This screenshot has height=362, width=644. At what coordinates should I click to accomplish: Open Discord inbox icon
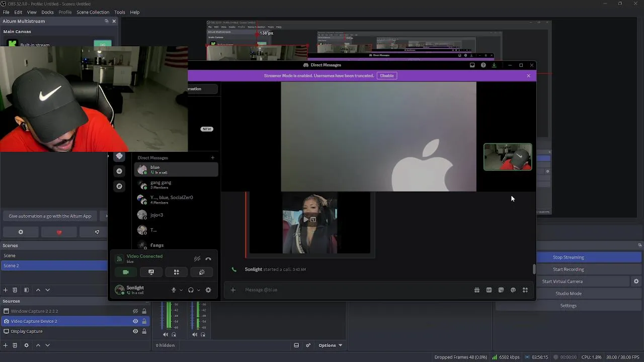click(x=472, y=65)
